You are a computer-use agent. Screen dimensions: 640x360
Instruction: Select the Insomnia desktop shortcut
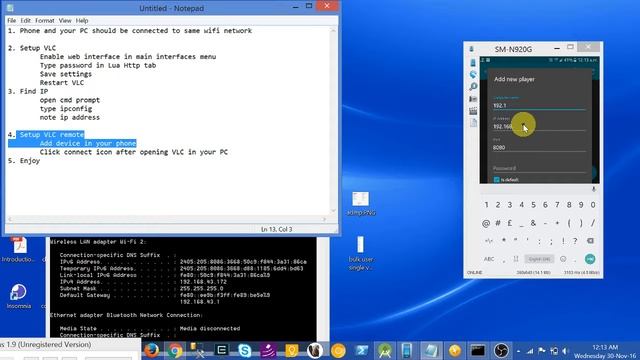(18, 296)
